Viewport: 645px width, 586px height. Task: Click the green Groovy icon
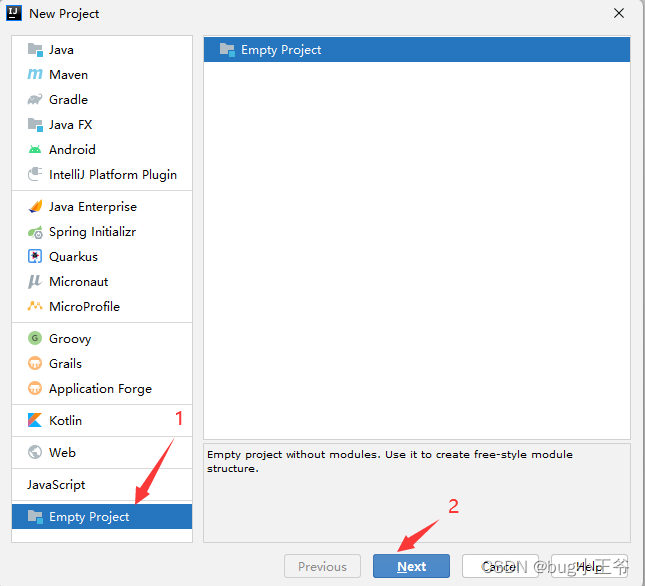pyautogui.click(x=35, y=338)
